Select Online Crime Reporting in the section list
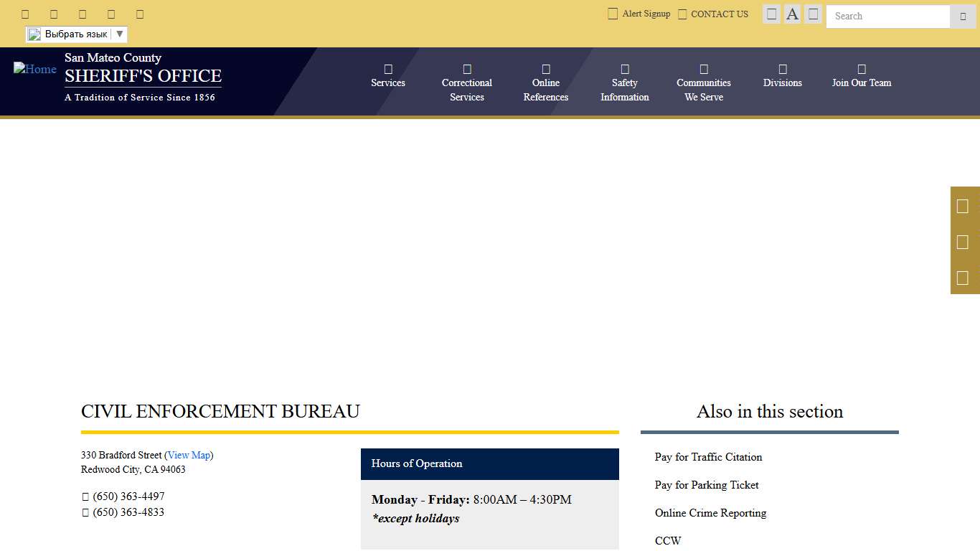Screen dimensions: 980x551 pyautogui.click(x=711, y=513)
